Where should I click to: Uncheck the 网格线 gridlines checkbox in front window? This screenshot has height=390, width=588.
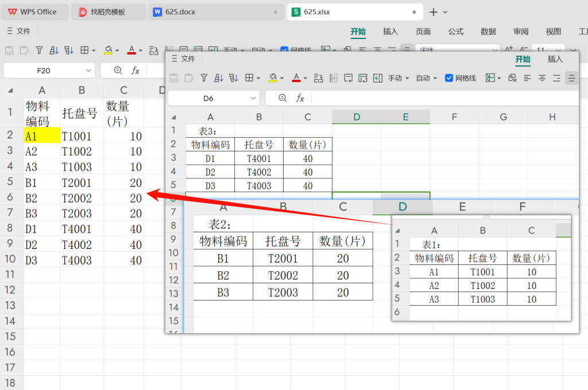click(449, 78)
